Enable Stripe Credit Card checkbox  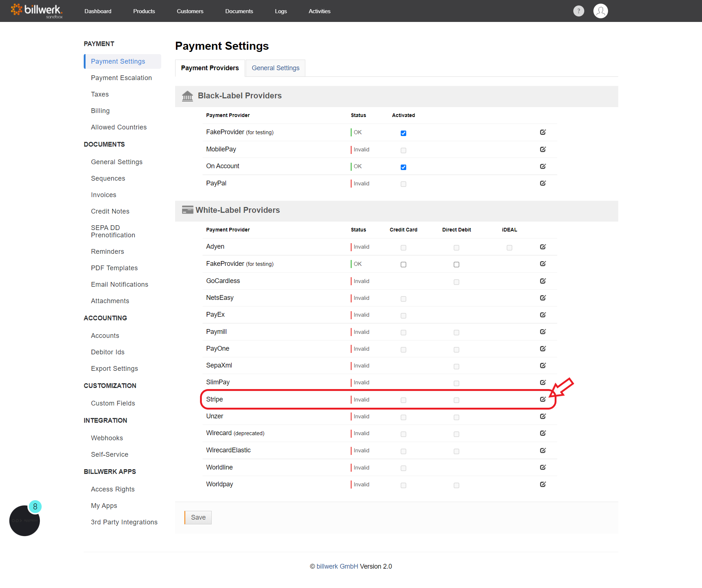404,400
